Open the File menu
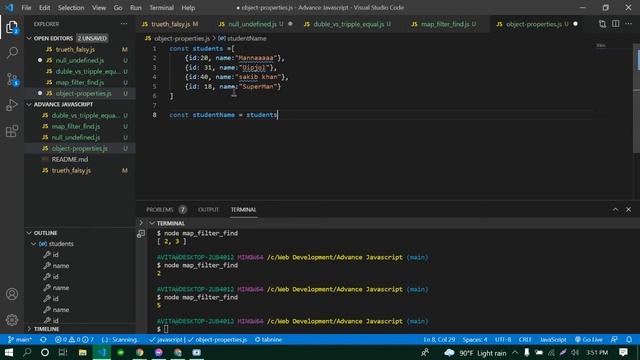640x360 pixels. coord(26,8)
